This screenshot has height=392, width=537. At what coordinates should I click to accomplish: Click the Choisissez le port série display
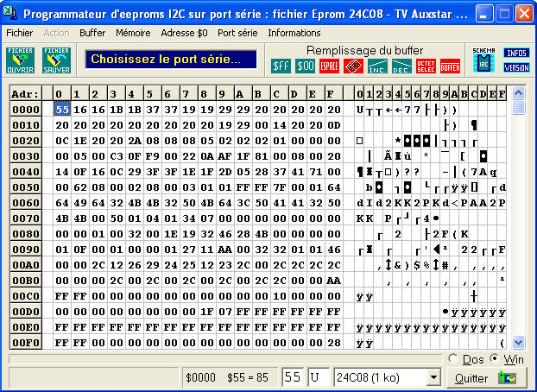[x=171, y=60]
